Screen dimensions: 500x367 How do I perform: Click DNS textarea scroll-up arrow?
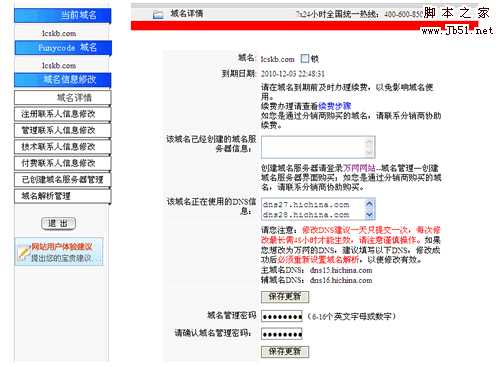coord(370,204)
